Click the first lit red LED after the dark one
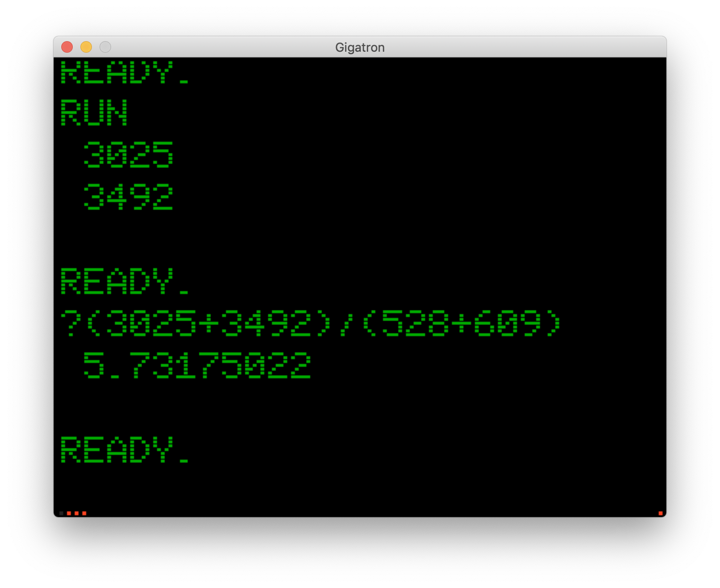Viewport: 720px width, 588px height. (x=69, y=513)
